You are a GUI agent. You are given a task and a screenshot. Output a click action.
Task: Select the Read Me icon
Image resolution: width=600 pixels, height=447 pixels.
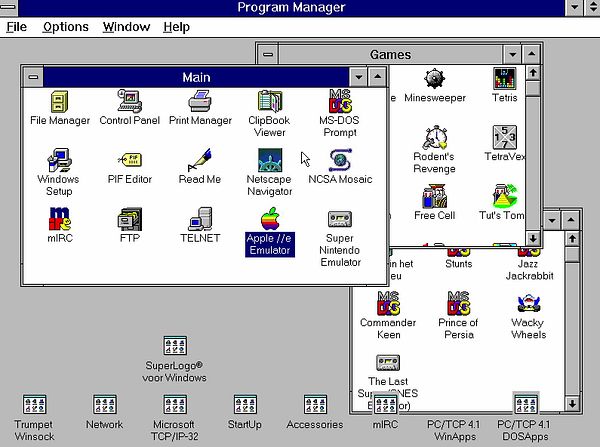tap(200, 160)
